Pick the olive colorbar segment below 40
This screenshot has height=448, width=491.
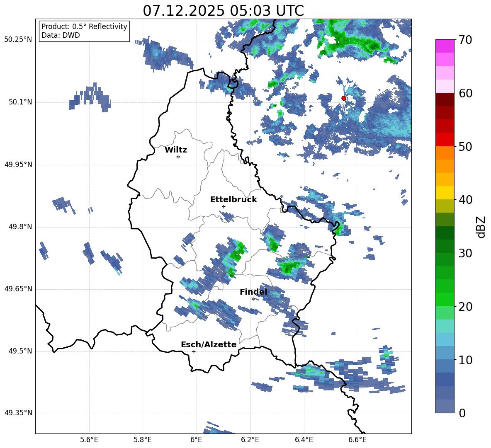click(445, 206)
